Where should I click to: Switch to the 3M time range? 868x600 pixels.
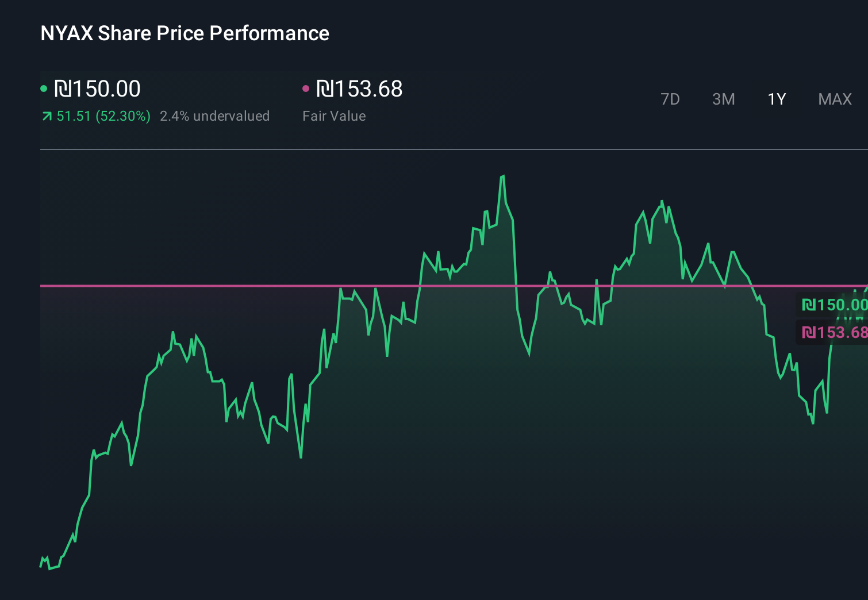pyautogui.click(x=723, y=99)
